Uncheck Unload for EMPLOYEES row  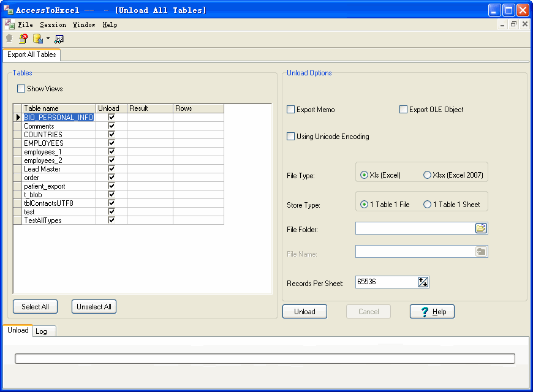(111, 143)
